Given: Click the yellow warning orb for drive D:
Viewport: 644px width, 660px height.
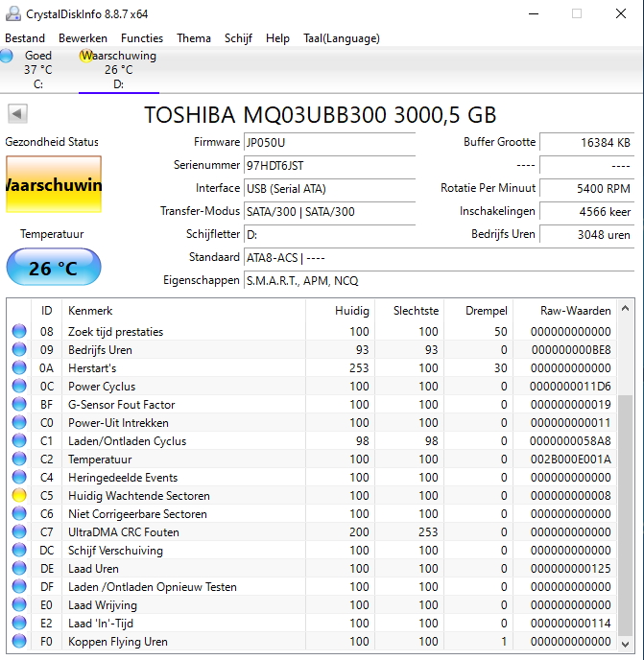Looking at the screenshot, I should pos(86,57).
